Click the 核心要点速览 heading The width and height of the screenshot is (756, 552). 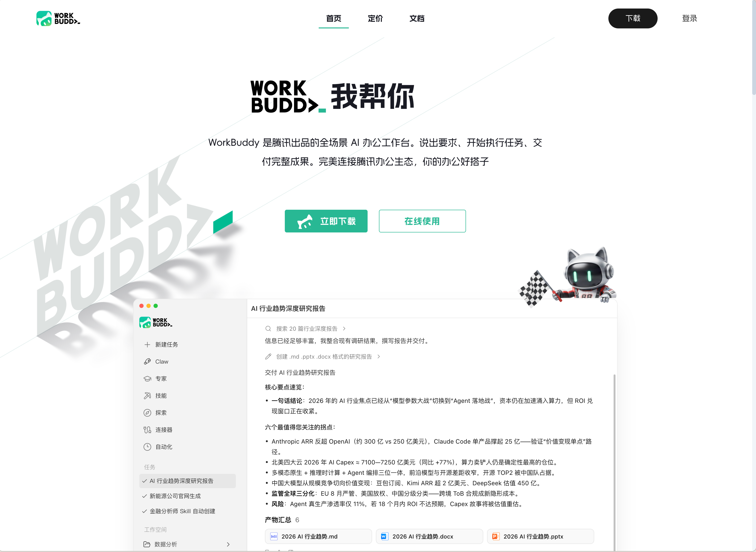pos(285,387)
